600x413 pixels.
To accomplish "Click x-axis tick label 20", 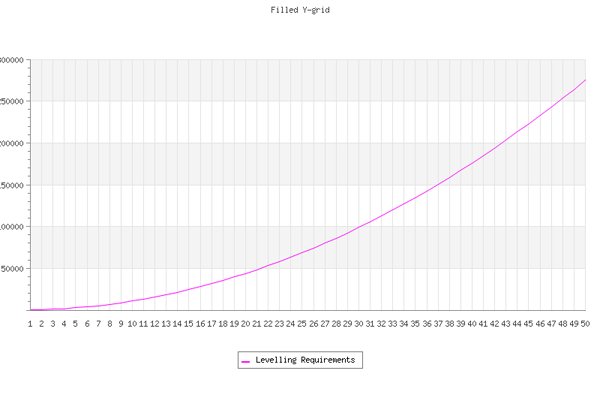I will click(245, 324).
